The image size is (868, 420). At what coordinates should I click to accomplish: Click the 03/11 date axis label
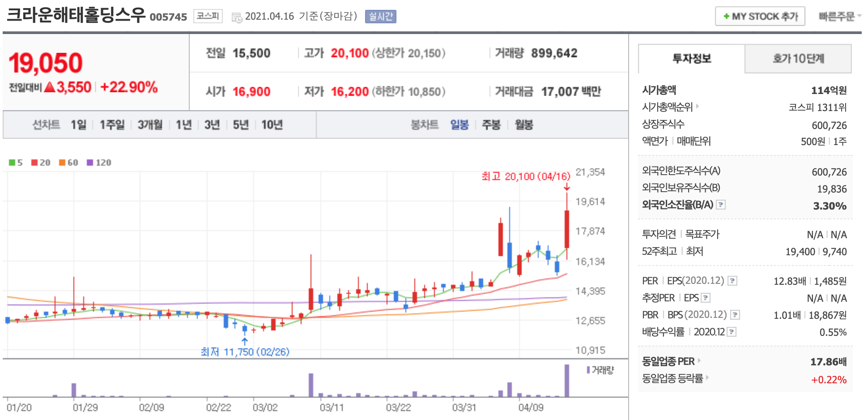(x=332, y=407)
